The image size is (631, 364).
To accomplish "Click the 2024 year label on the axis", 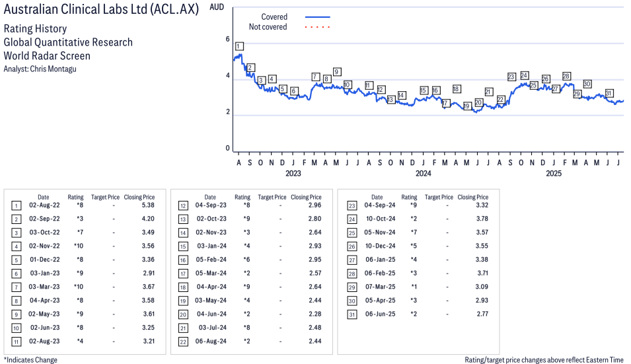I will [423, 173].
